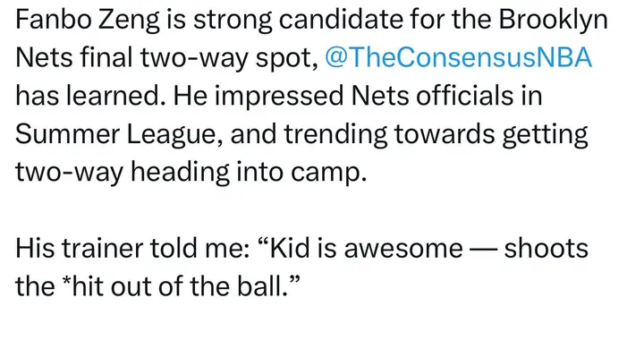Click the word "camp." ending first paragraph
Image resolution: width=644 pixels, height=340 pixels.
328,173
